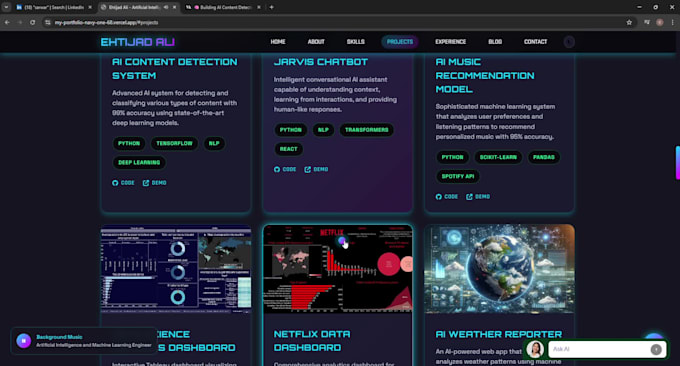Open the Contact nav section
Screen dimensions: 680x366
535,42
